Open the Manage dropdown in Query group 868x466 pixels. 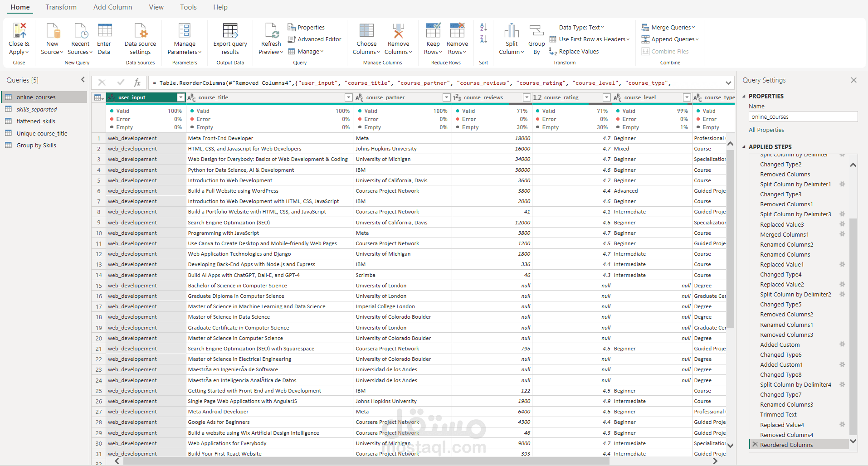tap(306, 52)
